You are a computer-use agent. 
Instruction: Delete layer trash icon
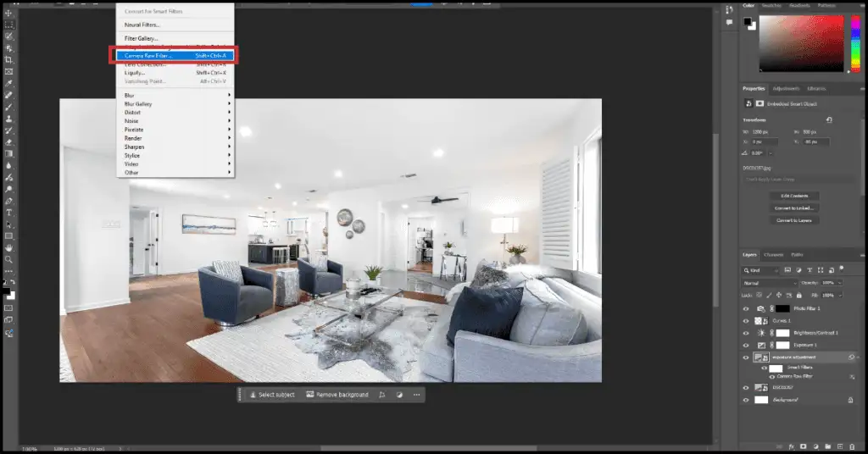(x=853, y=446)
